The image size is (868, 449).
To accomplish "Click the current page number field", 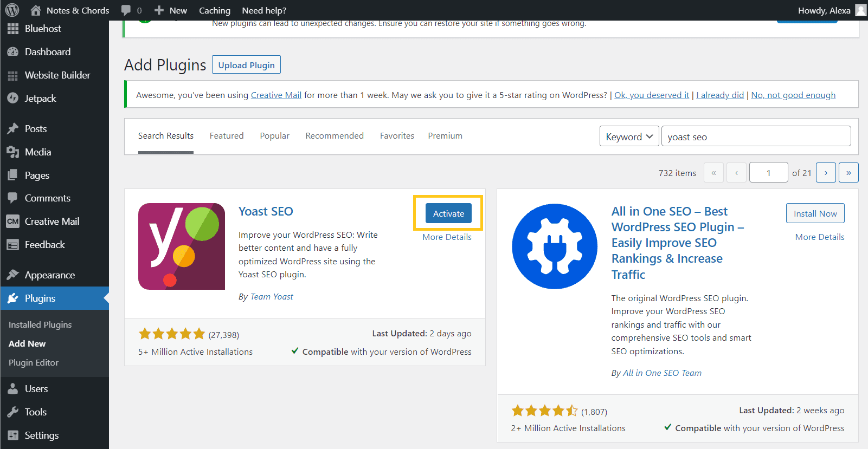I will (768, 173).
